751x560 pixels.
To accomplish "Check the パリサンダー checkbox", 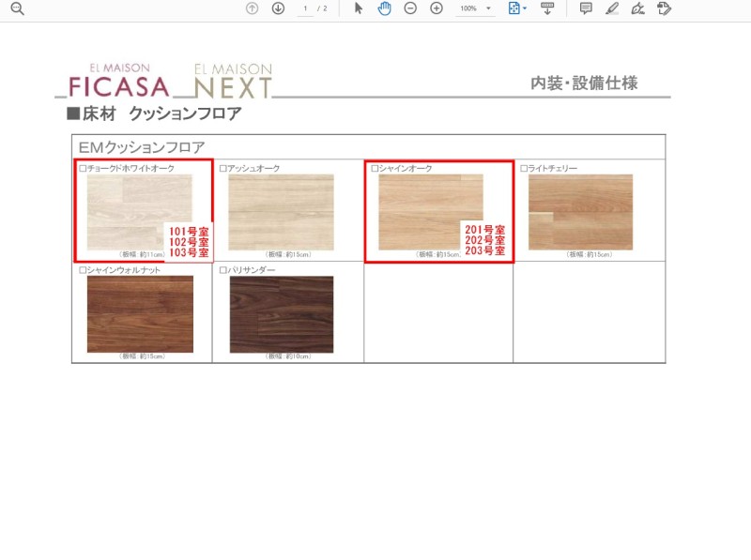I will [x=222, y=270].
